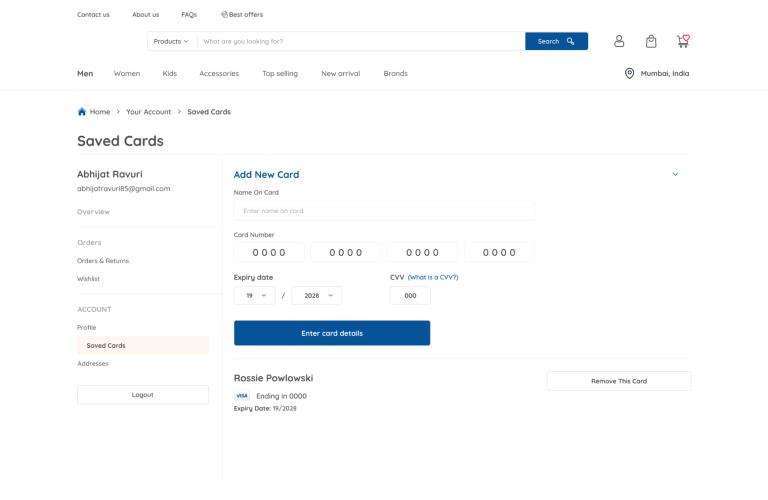Collapse the Add New Card section
Screen dimensions: 768x500
(675, 174)
